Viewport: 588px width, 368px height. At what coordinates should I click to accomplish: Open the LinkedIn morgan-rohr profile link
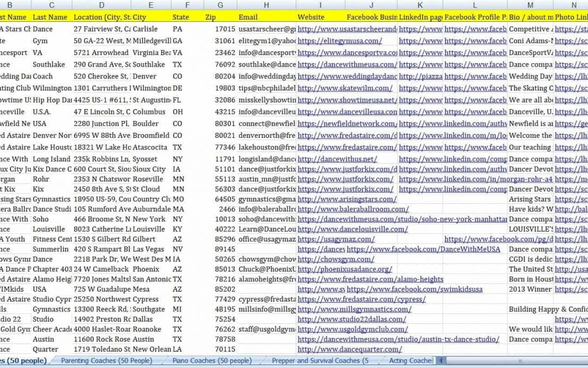(x=475, y=179)
